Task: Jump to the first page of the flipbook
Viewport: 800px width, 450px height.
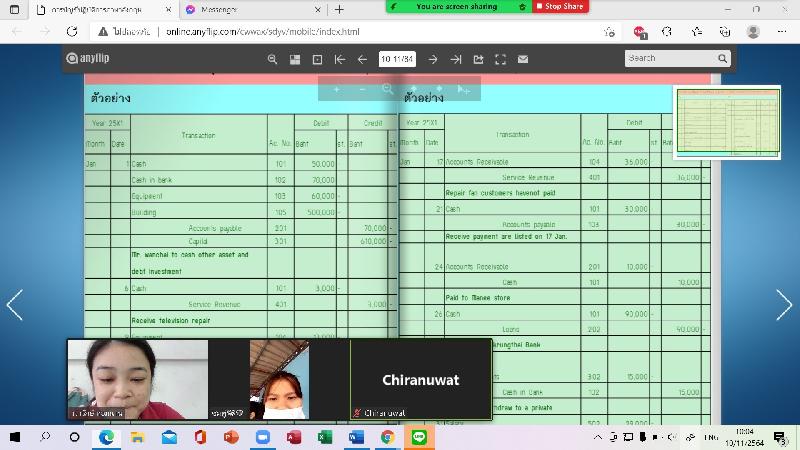Action: [x=340, y=59]
